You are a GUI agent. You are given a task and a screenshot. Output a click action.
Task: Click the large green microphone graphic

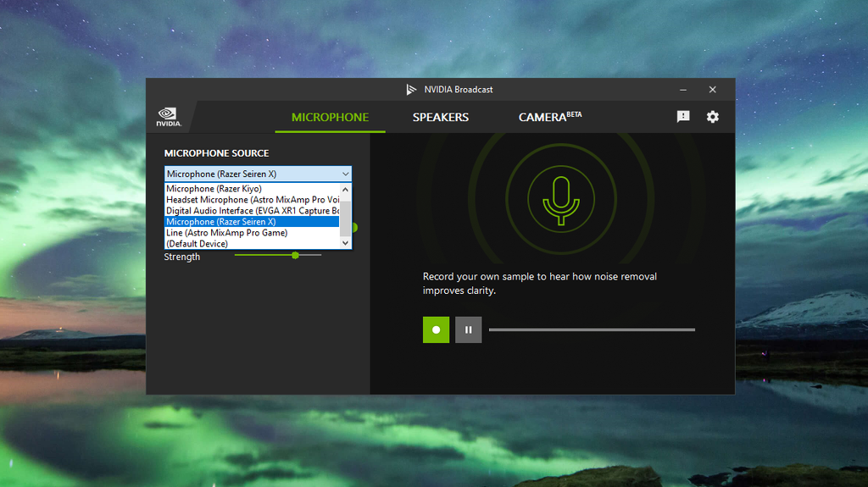pos(561,201)
